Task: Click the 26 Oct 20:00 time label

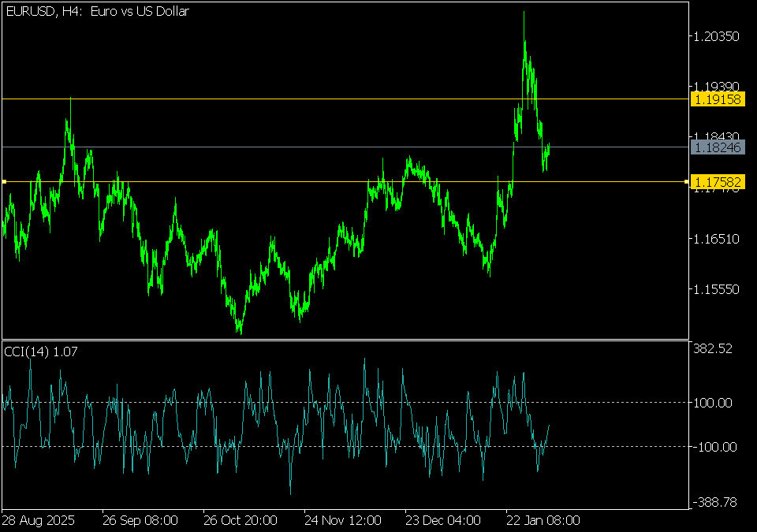Action: point(241,521)
